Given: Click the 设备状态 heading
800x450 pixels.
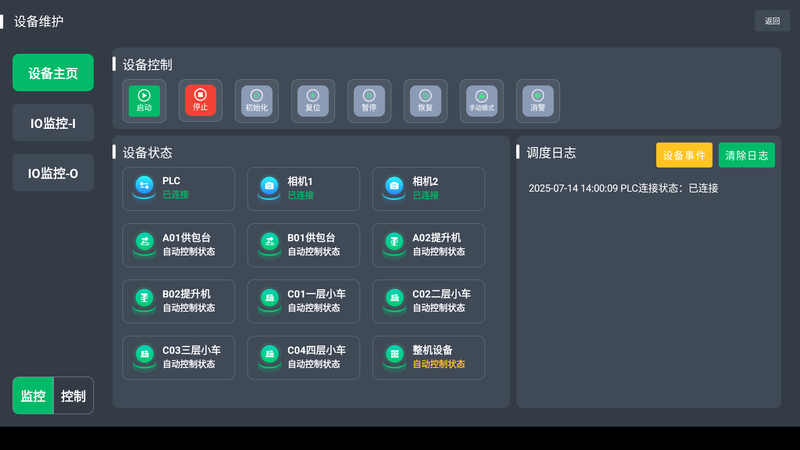Looking at the screenshot, I should (147, 153).
